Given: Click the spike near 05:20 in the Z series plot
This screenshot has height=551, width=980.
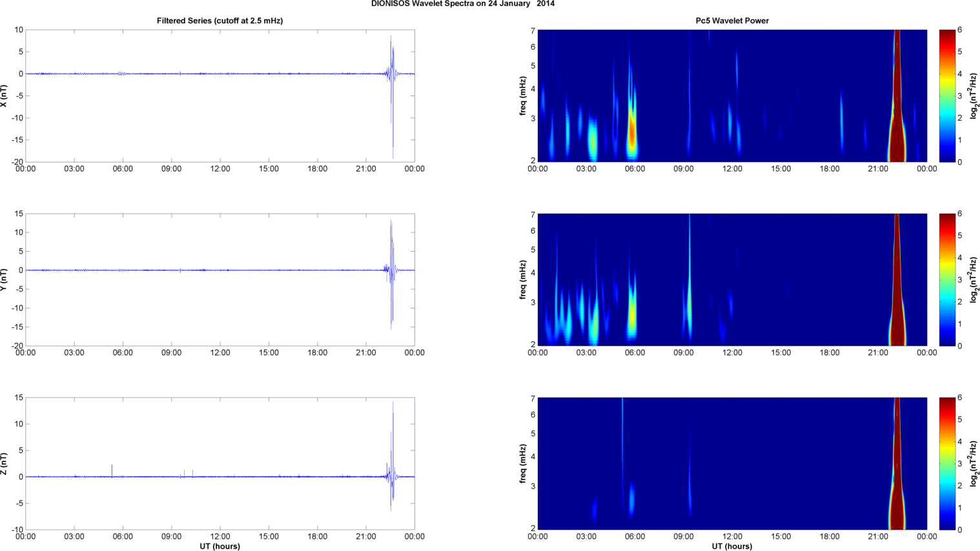Looking at the screenshot, I should coord(112,470).
